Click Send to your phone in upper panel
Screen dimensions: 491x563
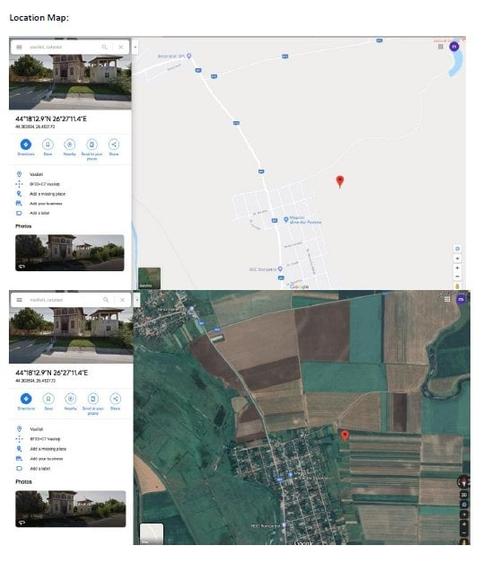pyautogui.click(x=92, y=149)
